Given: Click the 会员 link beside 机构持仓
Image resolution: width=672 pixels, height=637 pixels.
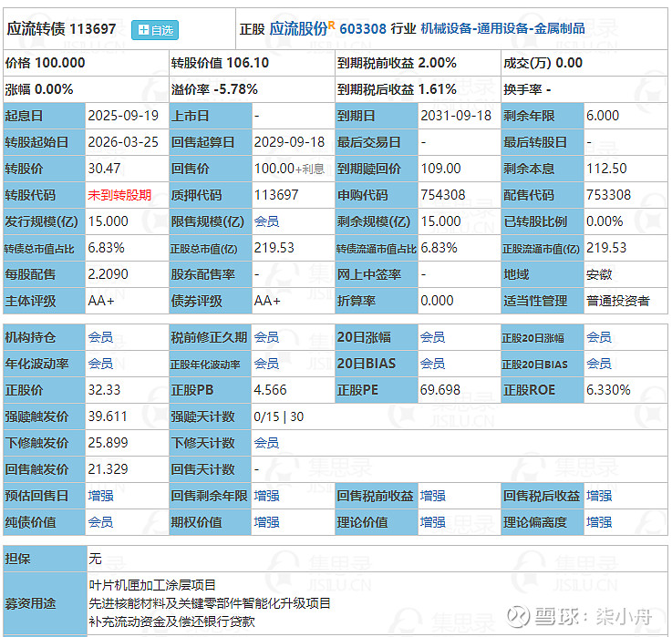Looking at the screenshot, I should pos(100,337).
